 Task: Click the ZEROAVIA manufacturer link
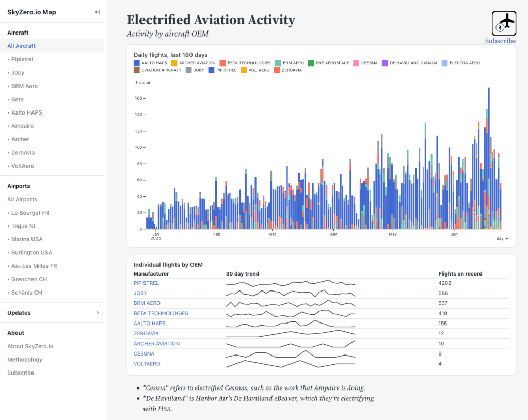[146, 333]
